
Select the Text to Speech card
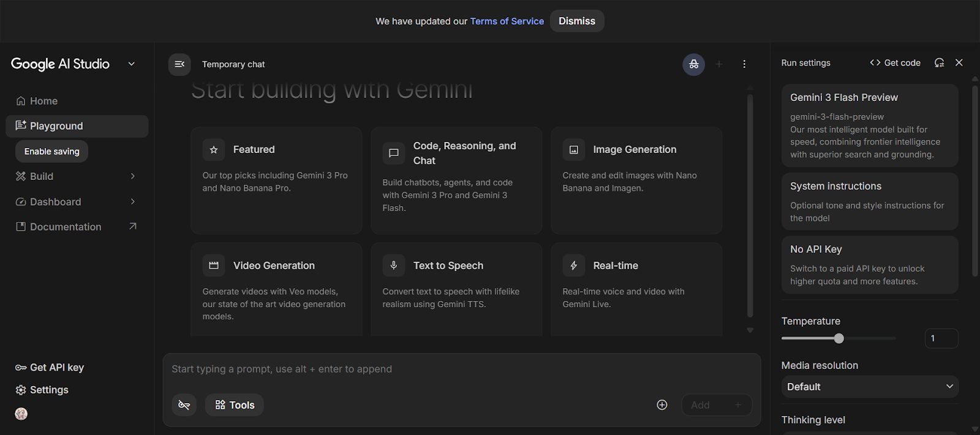(x=456, y=289)
